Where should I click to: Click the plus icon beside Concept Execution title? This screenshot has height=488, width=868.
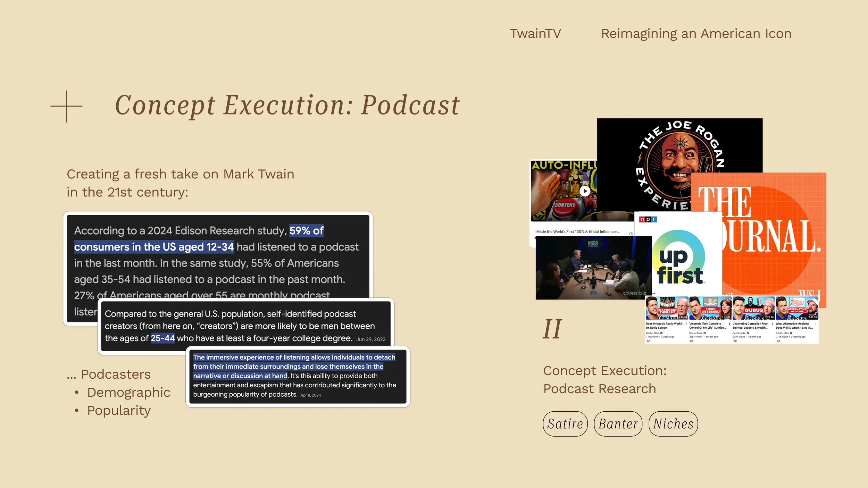(x=66, y=106)
